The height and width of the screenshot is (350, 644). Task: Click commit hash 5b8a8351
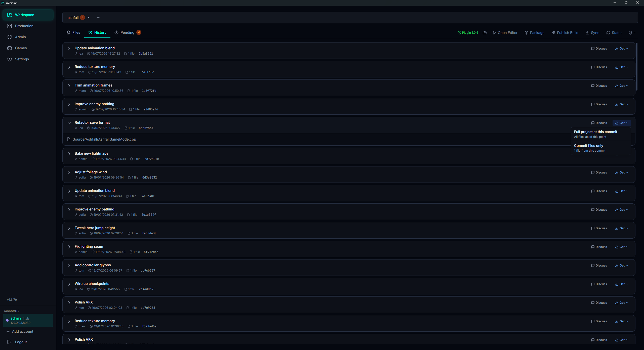[x=146, y=54]
